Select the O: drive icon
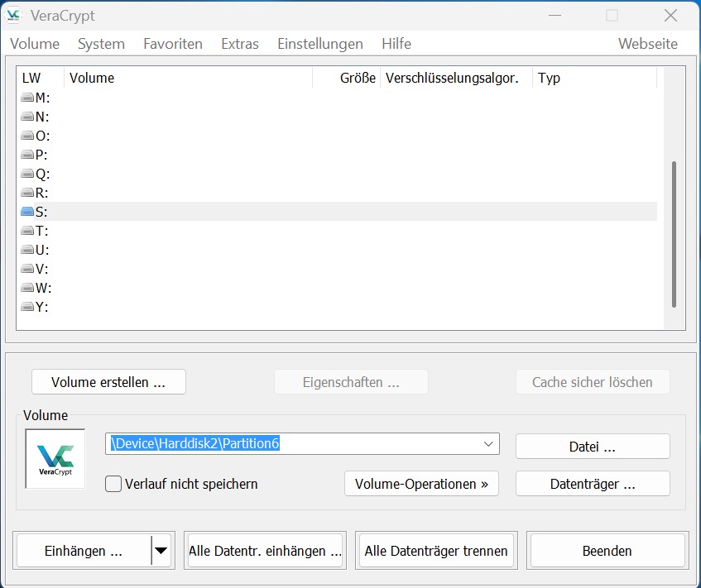The width and height of the screenshot is (701, 588). pos(27,136)
